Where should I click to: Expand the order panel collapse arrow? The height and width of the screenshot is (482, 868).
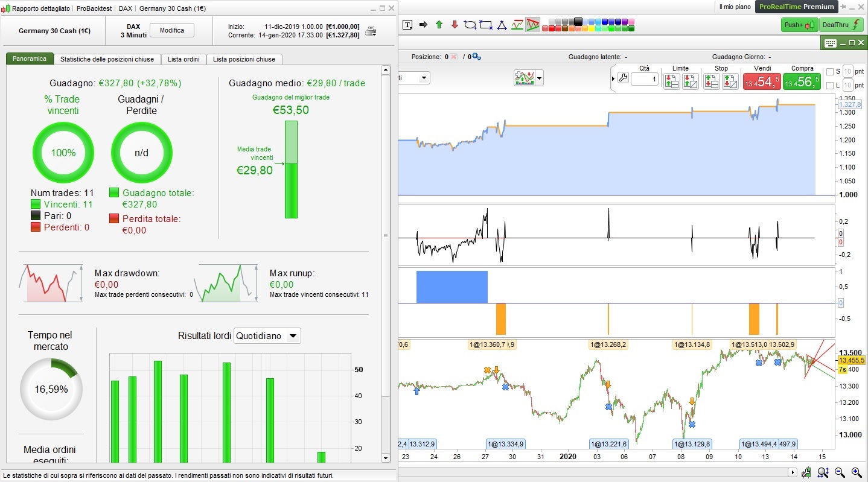click(614, 78)
